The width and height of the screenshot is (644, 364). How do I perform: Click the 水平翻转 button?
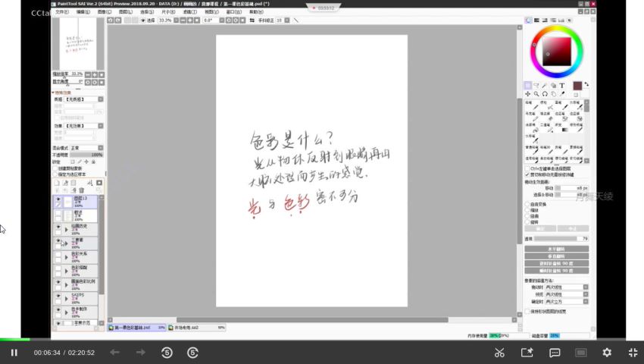[556, 249]
